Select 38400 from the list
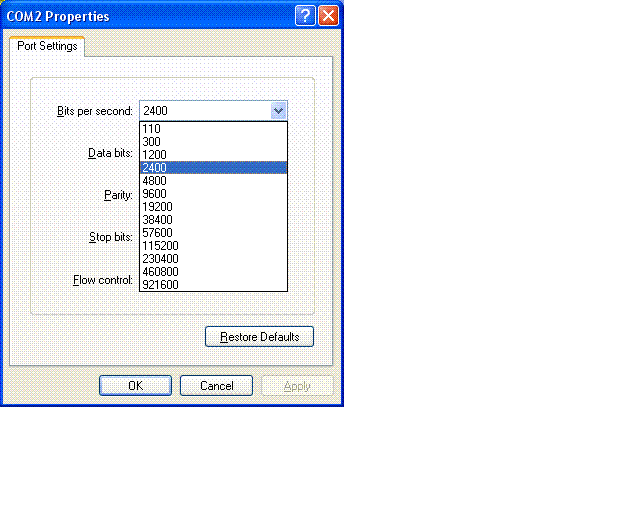Viewport: 640px width, 512px height. [158, 220]
